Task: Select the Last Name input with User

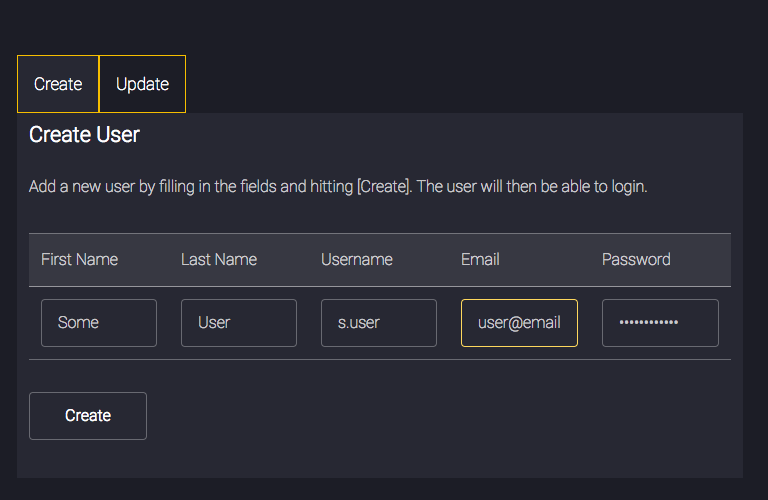Action: tap(239, 323)
